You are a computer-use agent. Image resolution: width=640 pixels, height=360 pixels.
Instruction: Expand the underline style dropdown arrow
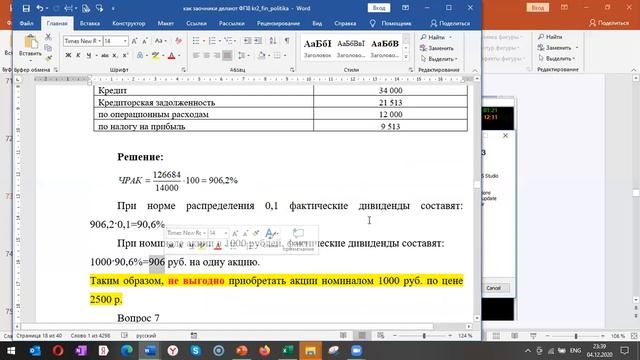pyautogui.click(x=96, y=56)
